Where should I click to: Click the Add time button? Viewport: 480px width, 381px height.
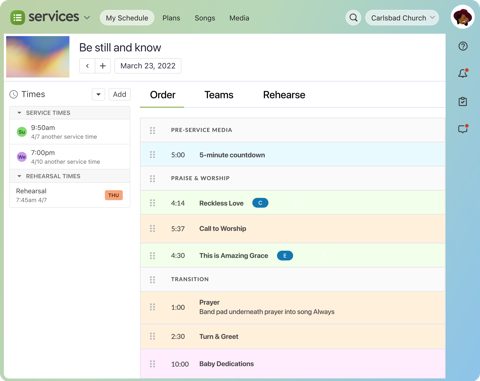119,94
